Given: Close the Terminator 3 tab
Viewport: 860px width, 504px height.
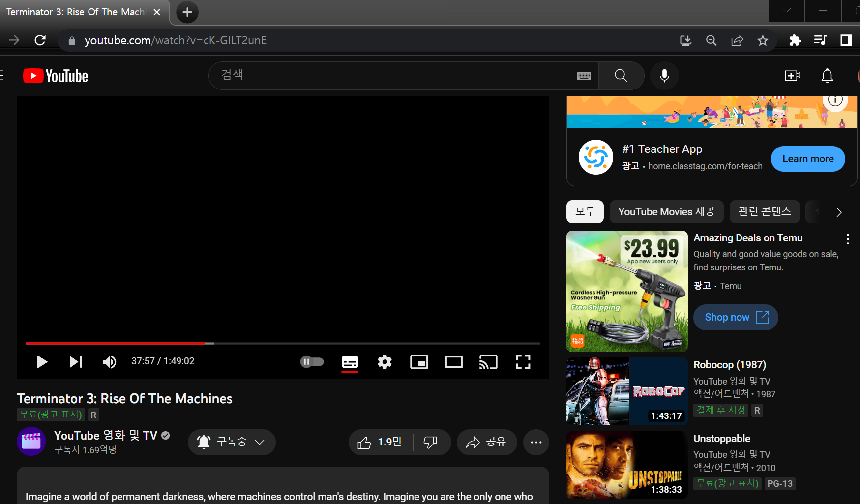Looking at the screenshot, I should [x=157, y=12].
